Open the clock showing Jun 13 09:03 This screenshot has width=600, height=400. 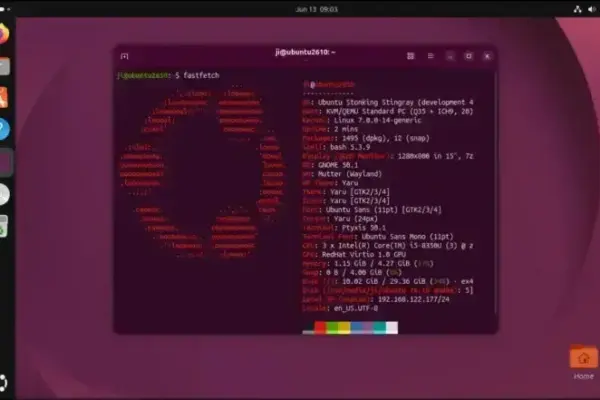(x=316, y=9)
